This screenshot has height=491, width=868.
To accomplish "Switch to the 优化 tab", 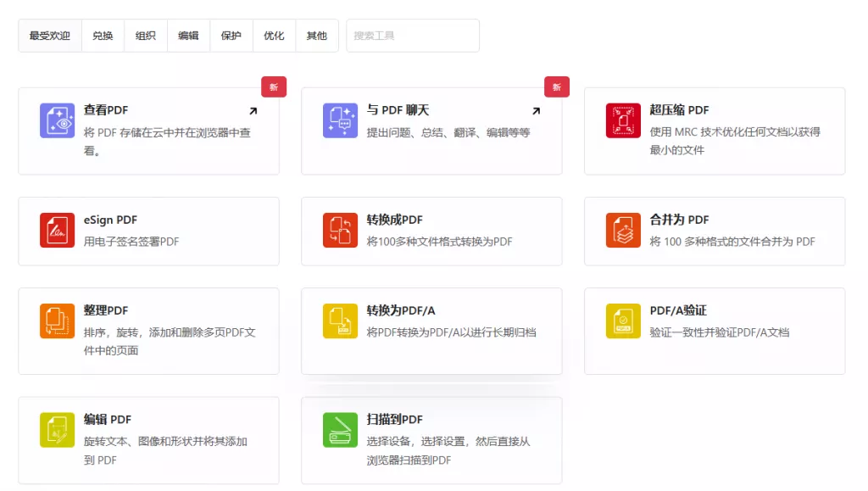I will (274, 36).
